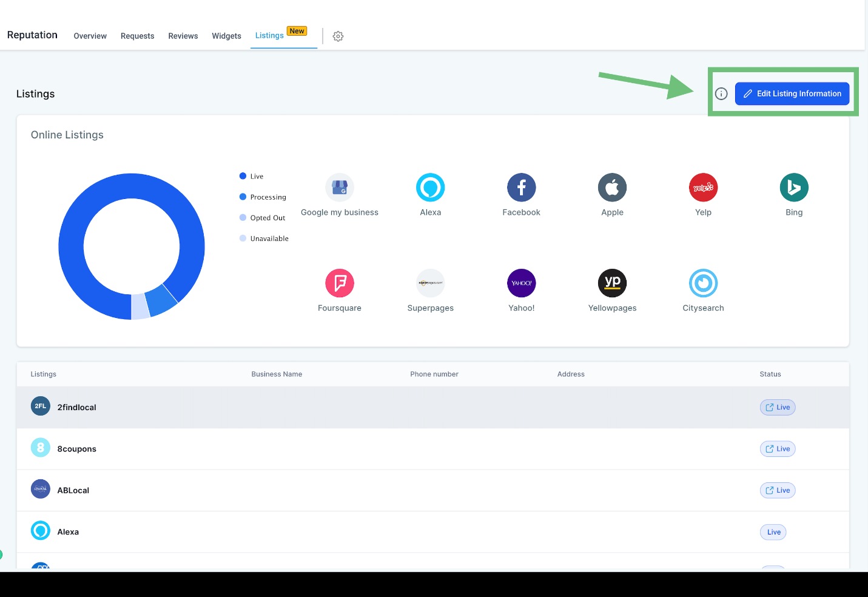Click the Alexa name in the listings table
Viewport: 868px width, 597px height.
68,532
